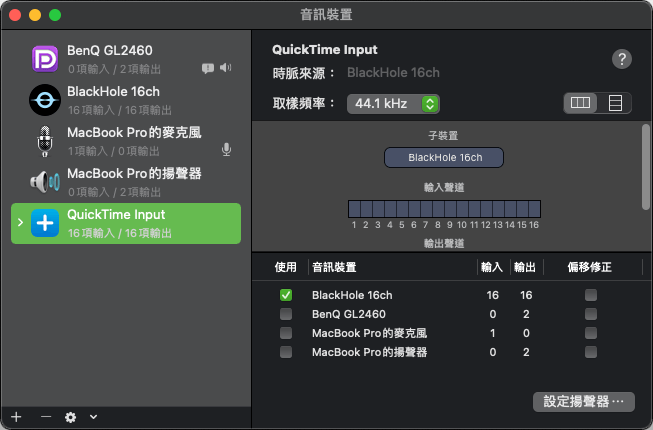Click the 輸入聲道 label

coord(444,188)
